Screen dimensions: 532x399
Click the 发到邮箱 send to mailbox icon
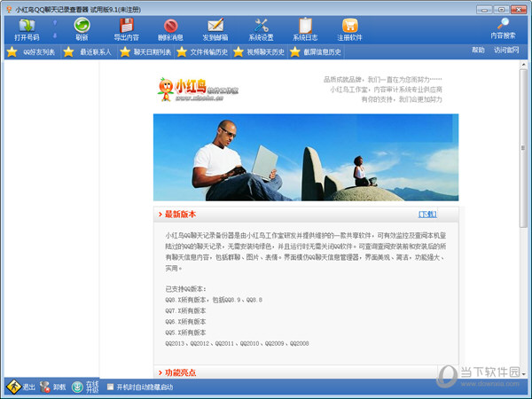coord(215,29)
